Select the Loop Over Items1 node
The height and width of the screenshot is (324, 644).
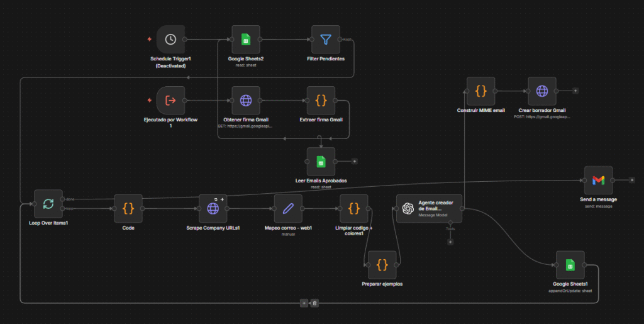[x=48, y=204]
